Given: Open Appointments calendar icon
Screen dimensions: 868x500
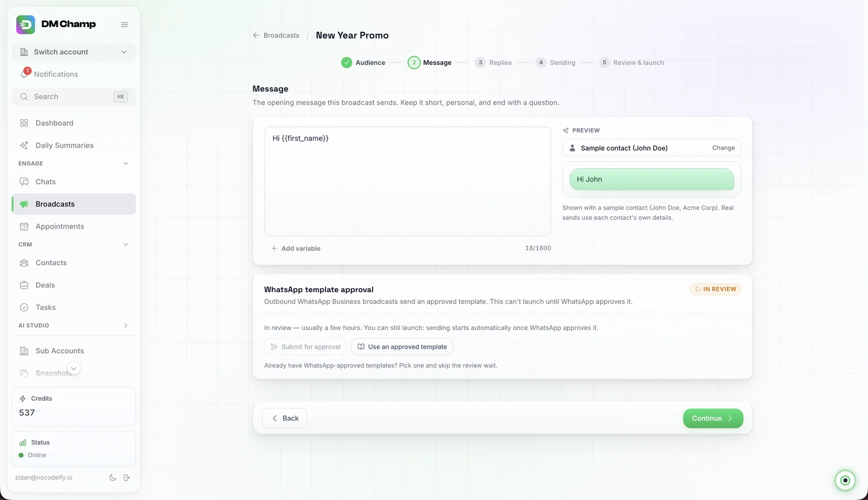Looking at the screenshot, I should [x=24, y=226].
